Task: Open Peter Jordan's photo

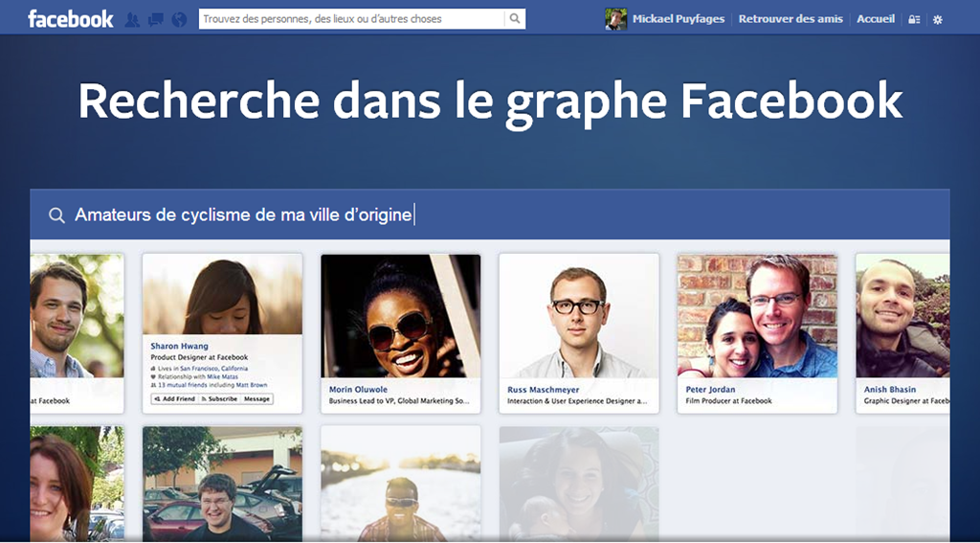Action: tap(757, 316)
